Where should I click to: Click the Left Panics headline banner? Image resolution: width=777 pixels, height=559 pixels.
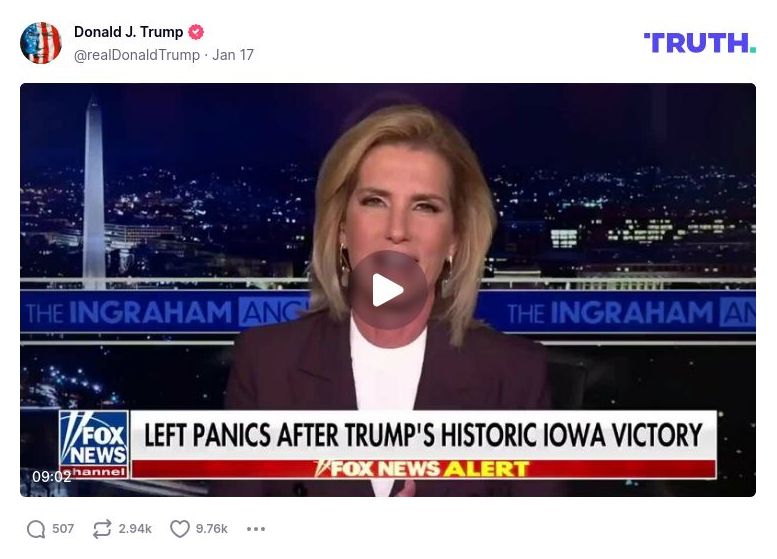[x=423, y=435]
